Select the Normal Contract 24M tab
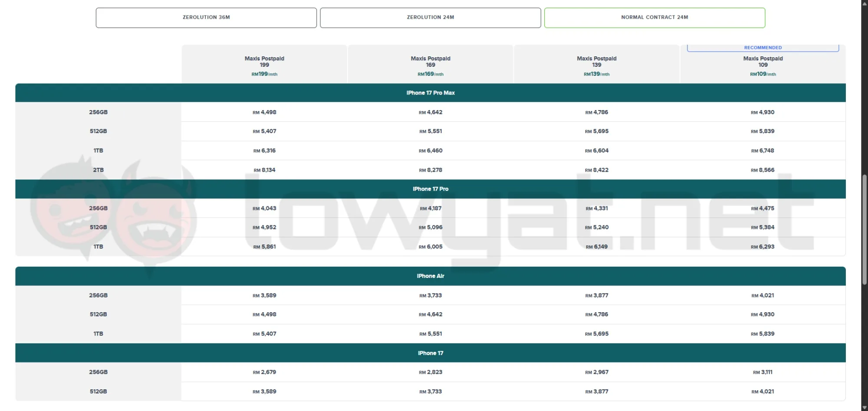The image size is (868, 411). tap(654, 18)
